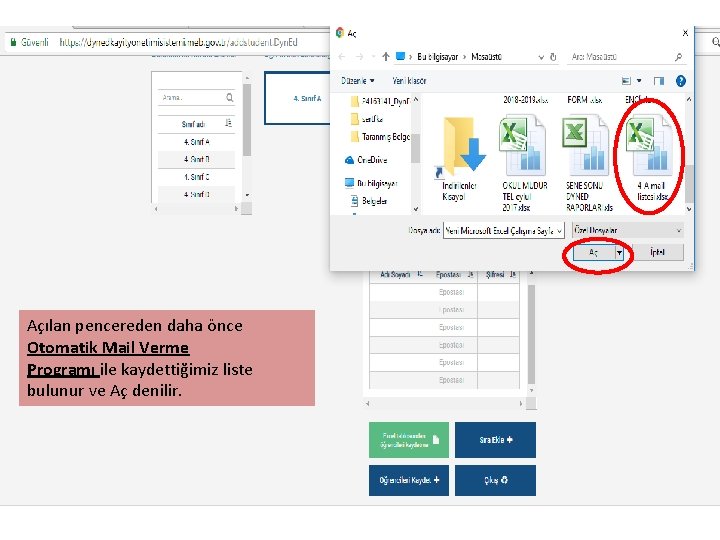The image size is (720, 540).
Task: Expand the address path history dropdown
Action: [541, 57]
